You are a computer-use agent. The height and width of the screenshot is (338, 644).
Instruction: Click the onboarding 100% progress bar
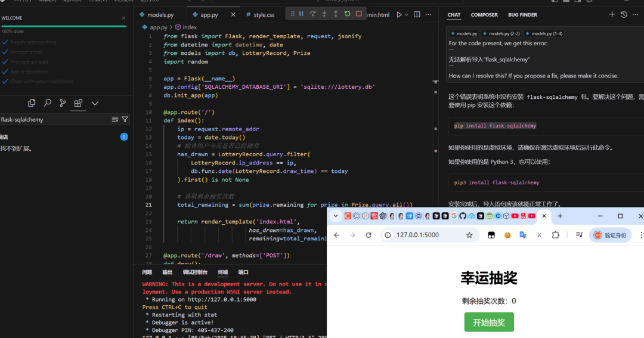[64, 26]
